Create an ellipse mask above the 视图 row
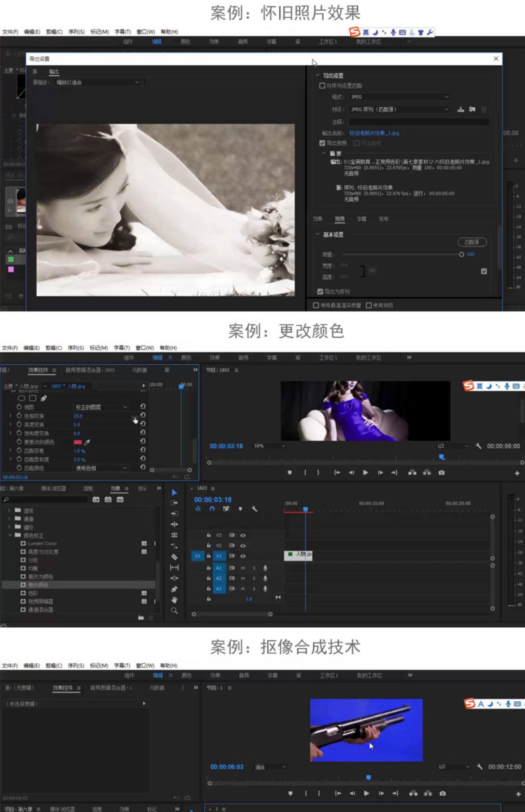Viewport: 525px width, 812px height. tap(21, 398)
